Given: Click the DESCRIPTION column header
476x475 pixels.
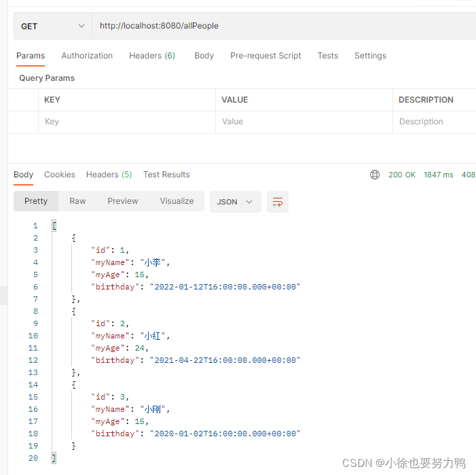Looking at the screenshot, I should [426, 100].
